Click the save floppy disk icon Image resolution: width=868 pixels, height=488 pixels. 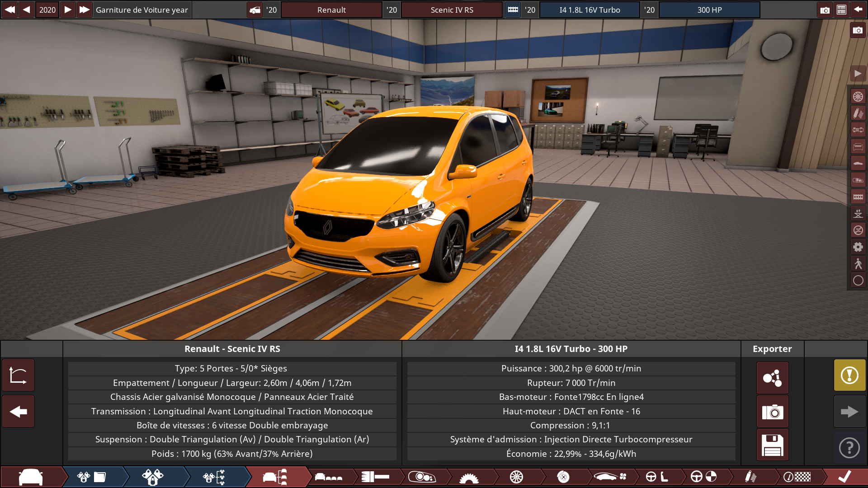(x=772, y=445)
